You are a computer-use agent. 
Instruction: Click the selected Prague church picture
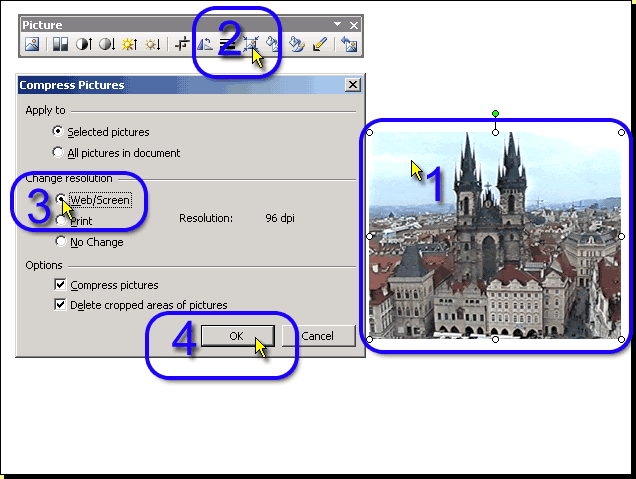click(x=495, y=235)
